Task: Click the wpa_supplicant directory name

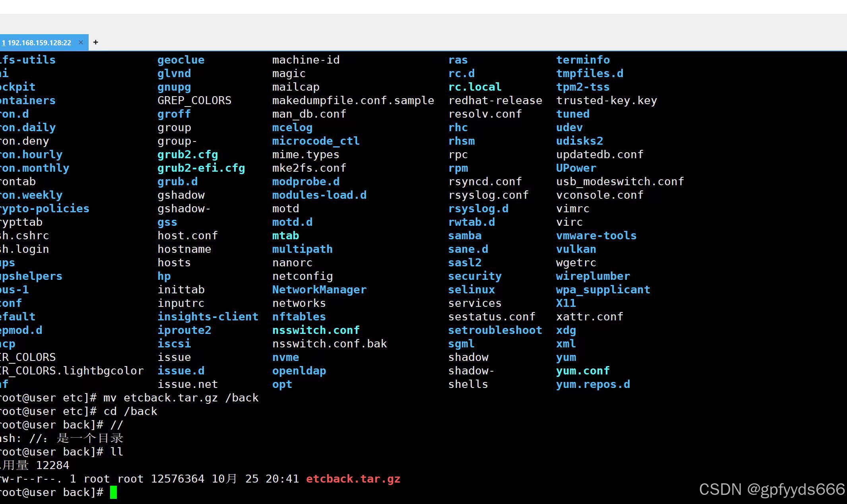Action: [x=603, y=289]
